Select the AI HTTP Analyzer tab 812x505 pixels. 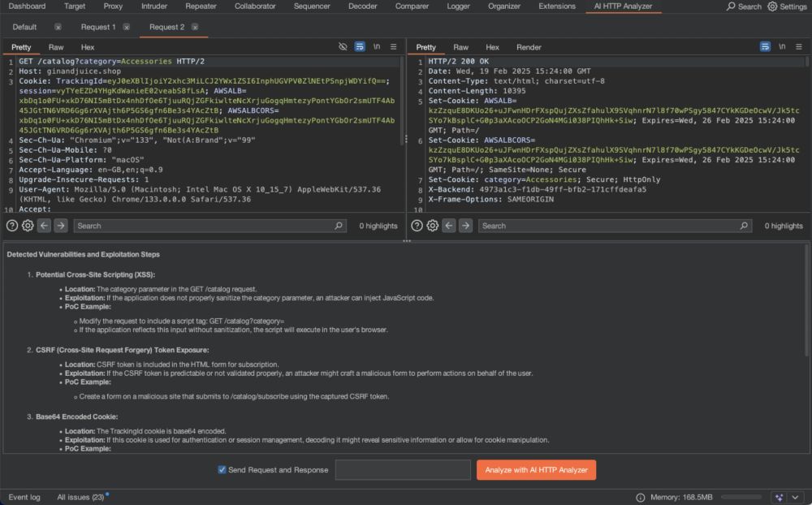(x=623, y=6)
